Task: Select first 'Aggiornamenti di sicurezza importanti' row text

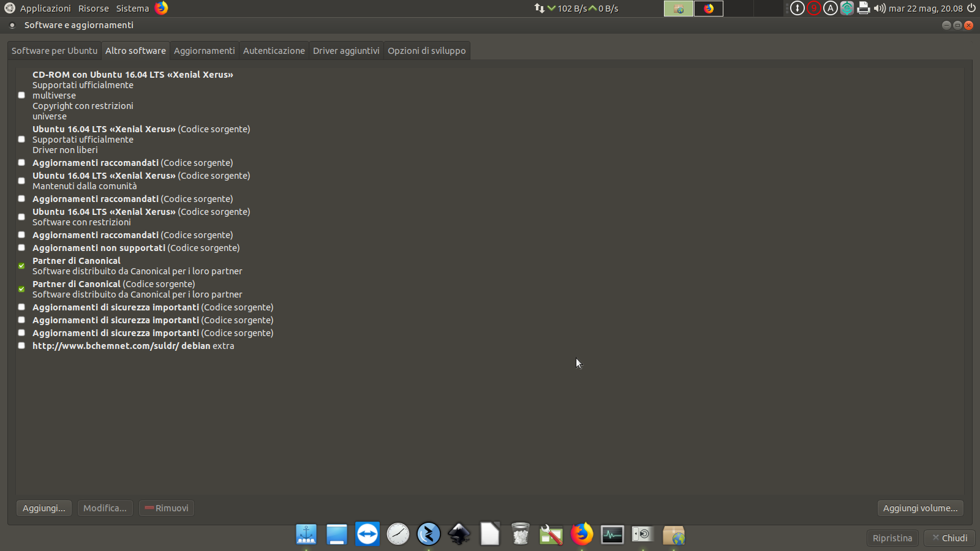Action: 153,307
